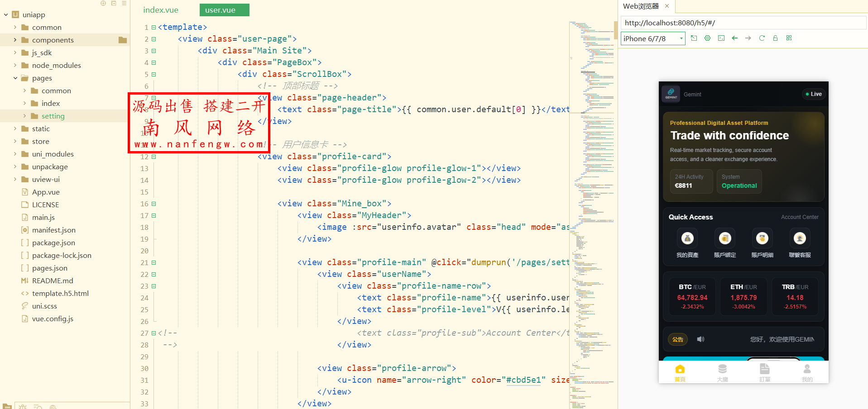Select the 聯繫客服 quick access icon
This screenshot has height=409, width=868.
click(800, 238)
